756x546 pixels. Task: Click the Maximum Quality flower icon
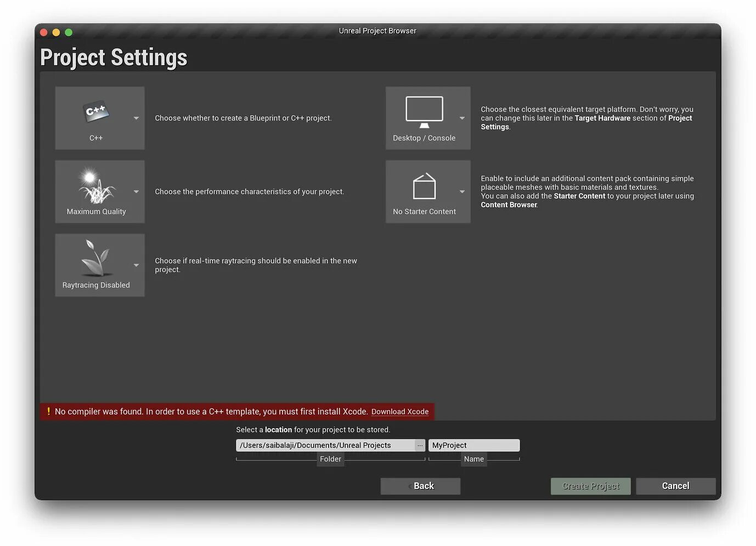97,185
